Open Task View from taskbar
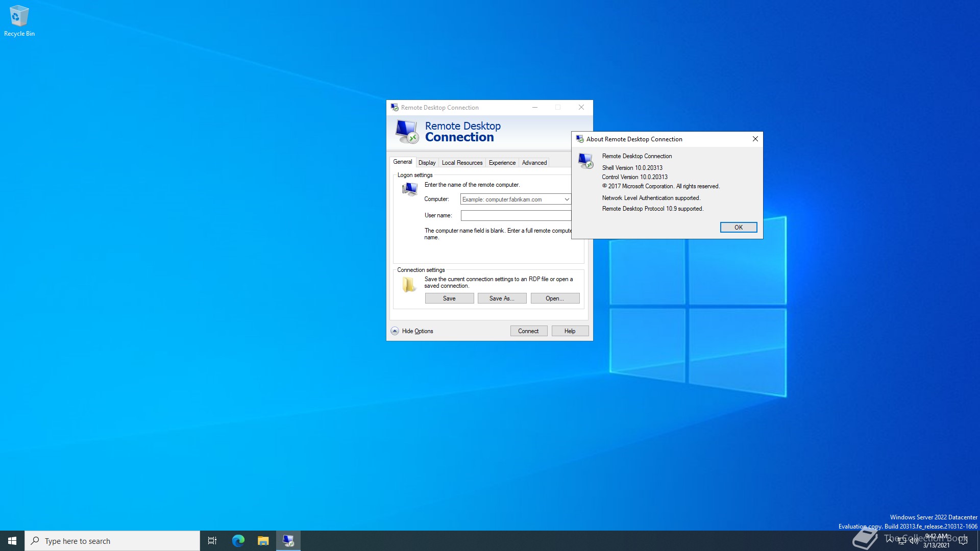 (212, 541)
